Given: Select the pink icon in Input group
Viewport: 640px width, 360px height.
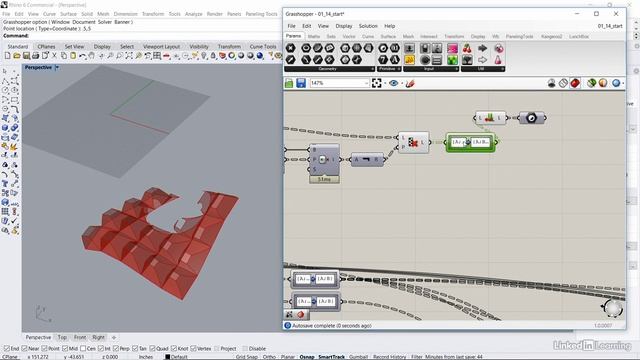Looking at the screenshot, I should click(452, 49).
